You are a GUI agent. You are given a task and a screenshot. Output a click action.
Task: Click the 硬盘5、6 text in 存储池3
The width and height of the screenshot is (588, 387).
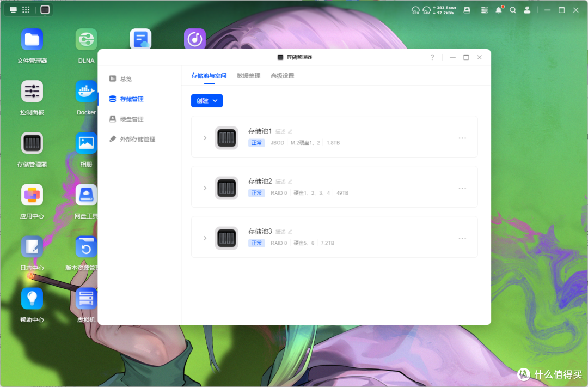coord(304,243)
